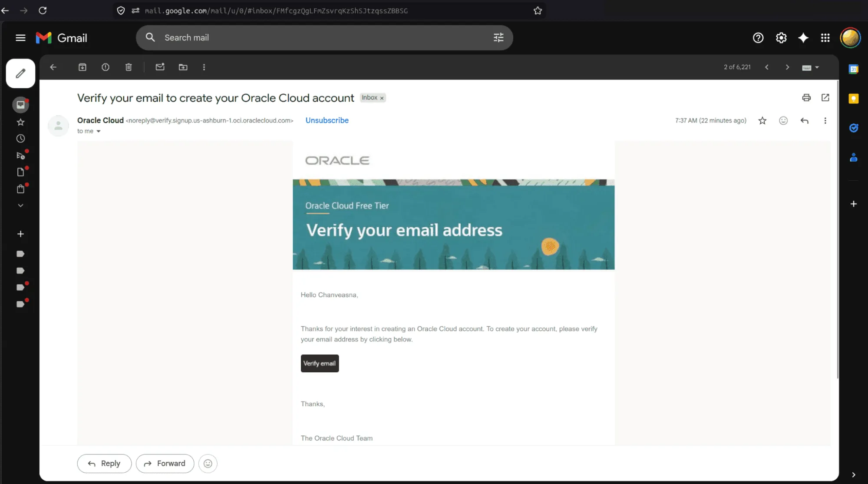868x484 pixels.
Task: Open the Google account avatar
Action: click(x=850, y=38)
